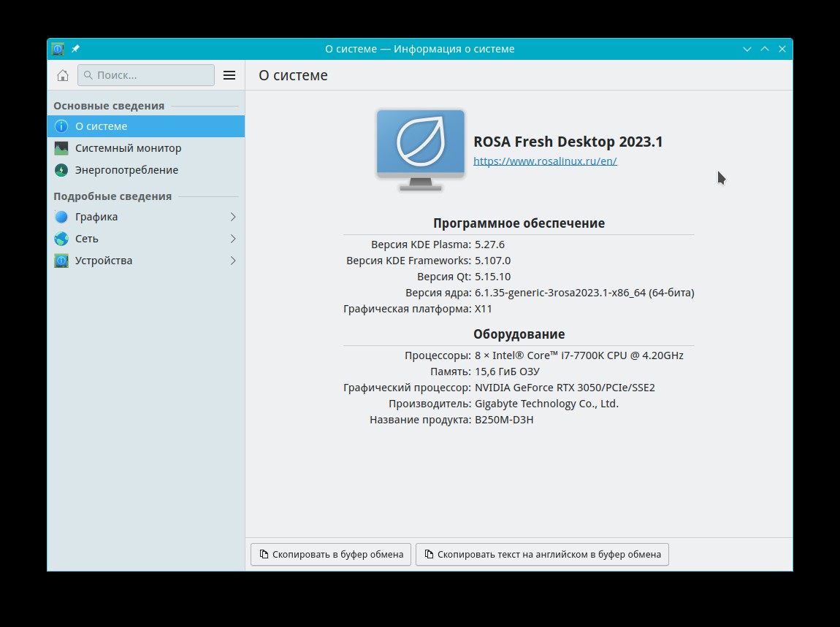Open the rosalinux.ru website link
This screenshot has height=627, width=840.
(x=545, y=161)
